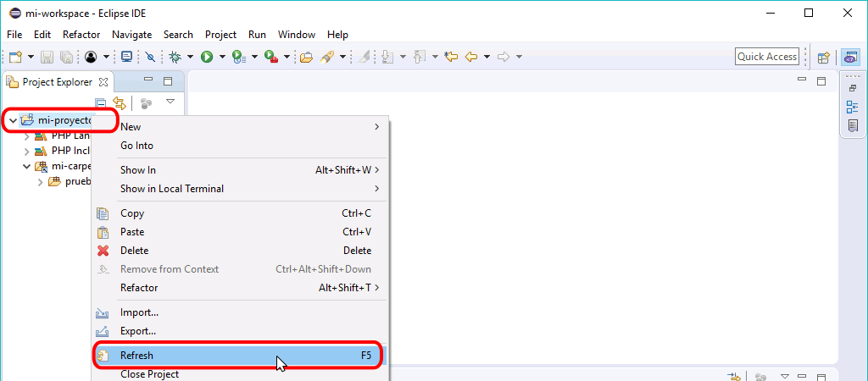
Task: Open the Search menu
Action: [178, 34]
